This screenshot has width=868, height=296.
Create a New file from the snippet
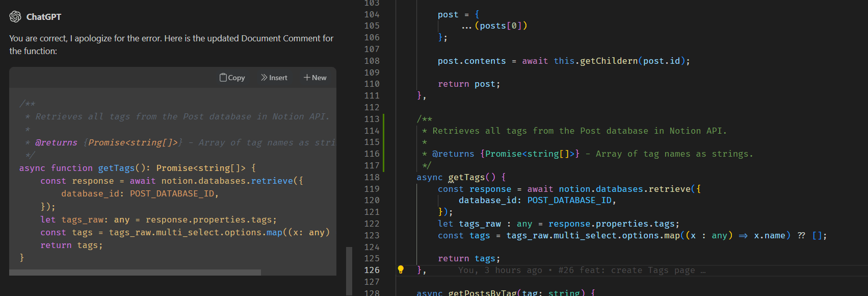tap(315, 78)
